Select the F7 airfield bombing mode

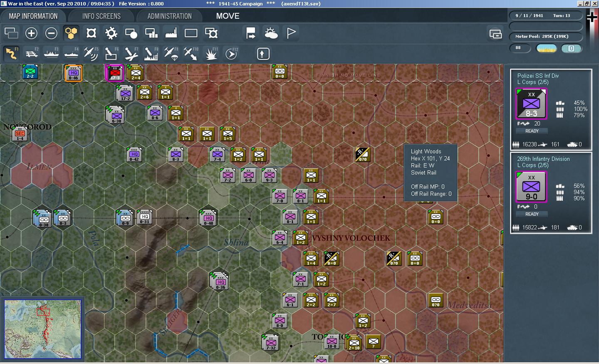tap(131, 54)
